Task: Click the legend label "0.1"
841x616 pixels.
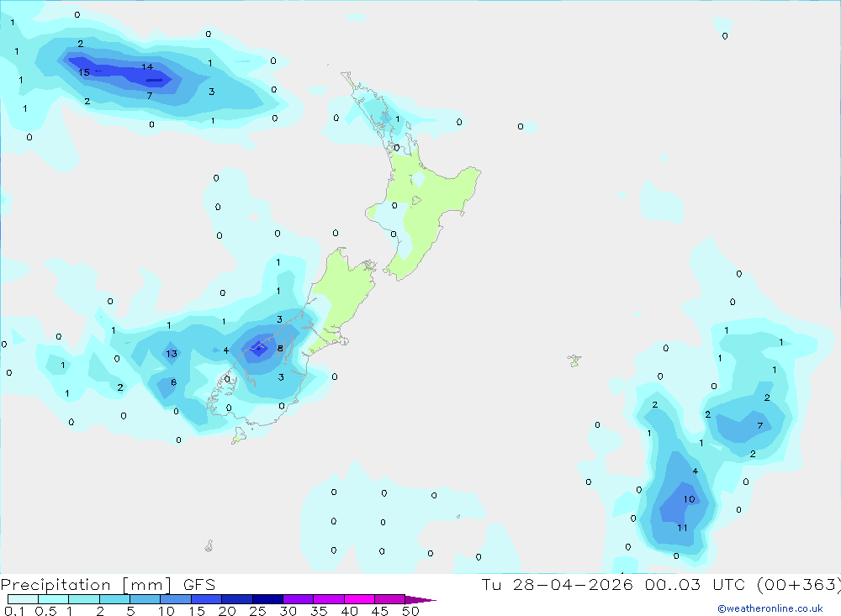Action: pos(14,611)
